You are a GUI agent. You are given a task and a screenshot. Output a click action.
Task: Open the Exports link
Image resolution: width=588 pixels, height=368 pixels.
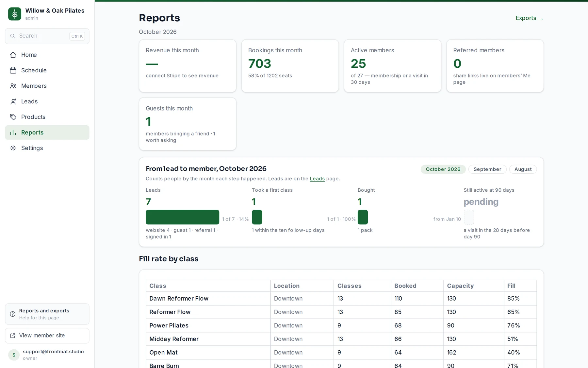(529, 18)
